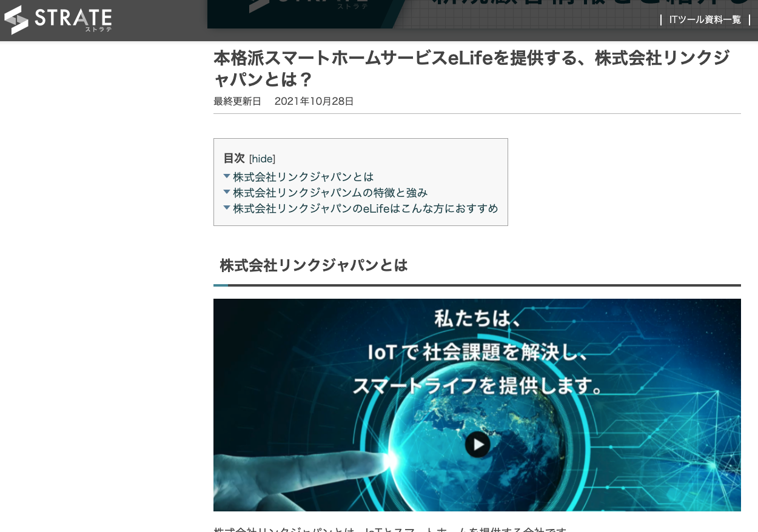Click the banner at the top of the page
The width and height of the screenshot is (758, 532).
(483, 14)
